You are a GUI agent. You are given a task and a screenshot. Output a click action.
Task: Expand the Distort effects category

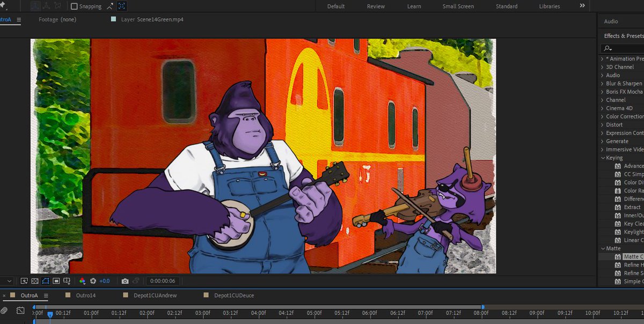(602, 124)
